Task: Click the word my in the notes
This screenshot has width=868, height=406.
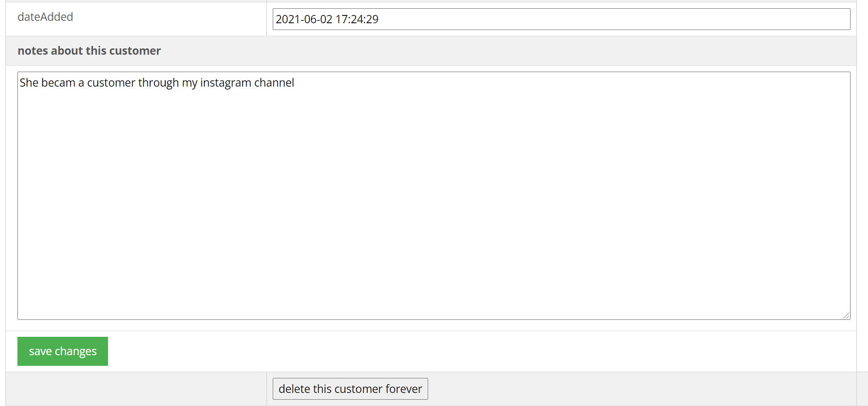Action: click(x=190, y=83)
